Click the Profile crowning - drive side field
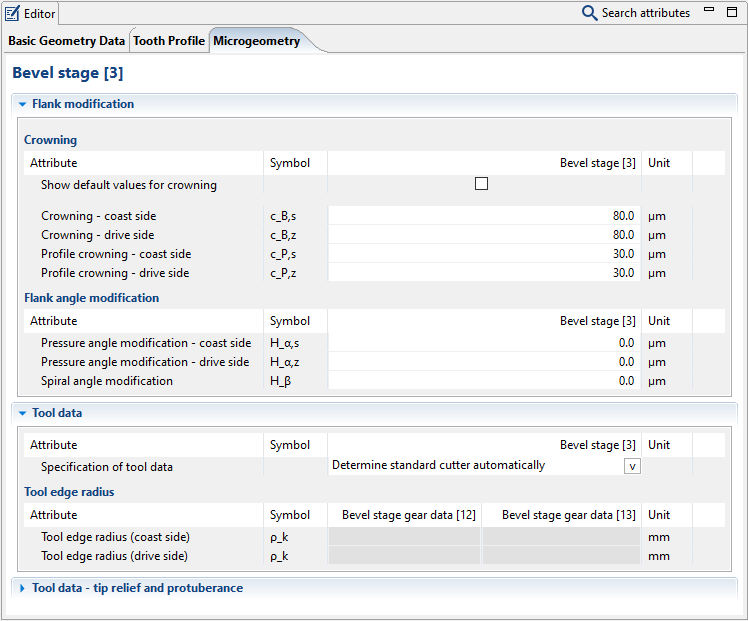 (x=483, y=273)
